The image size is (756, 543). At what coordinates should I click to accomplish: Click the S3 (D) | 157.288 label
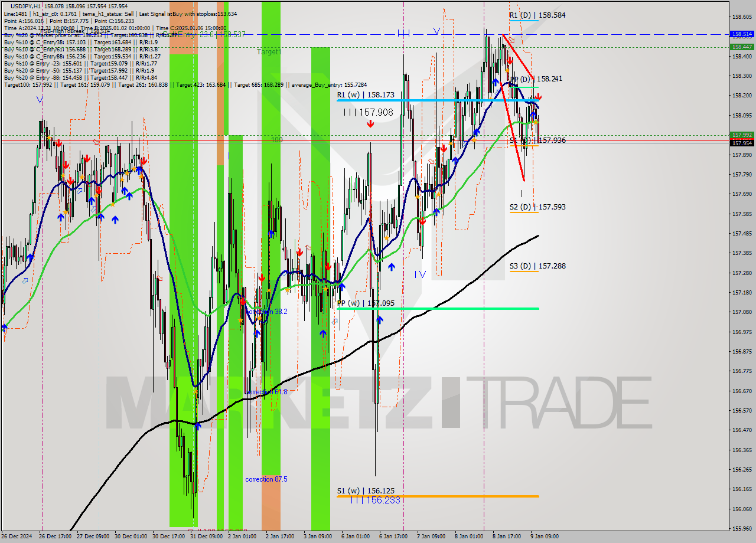click(537, 266)
